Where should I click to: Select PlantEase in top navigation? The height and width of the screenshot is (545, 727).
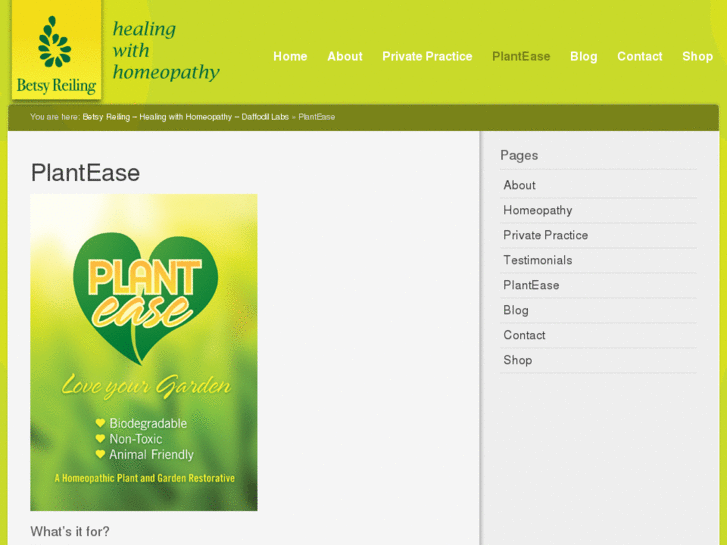pos(521,57)
